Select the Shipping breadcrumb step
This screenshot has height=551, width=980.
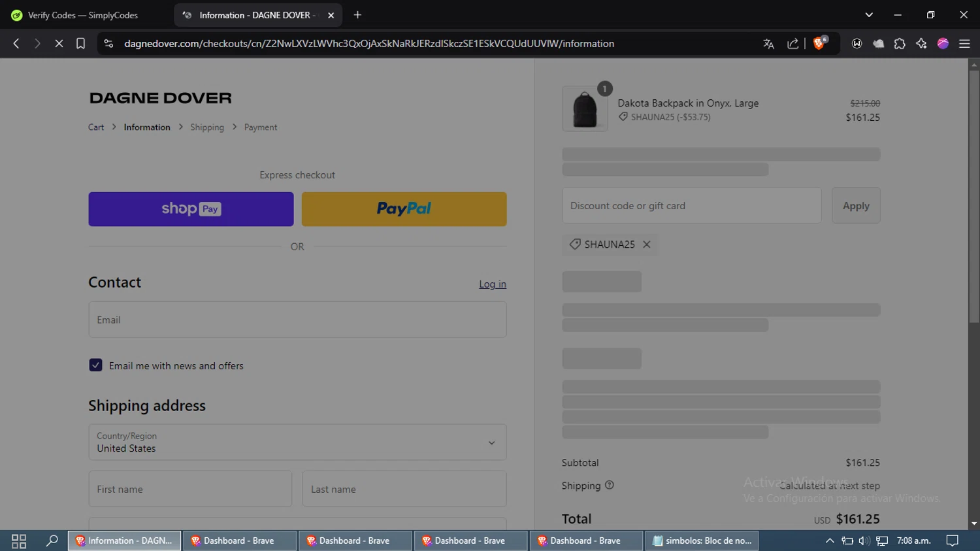pos(207,127)
